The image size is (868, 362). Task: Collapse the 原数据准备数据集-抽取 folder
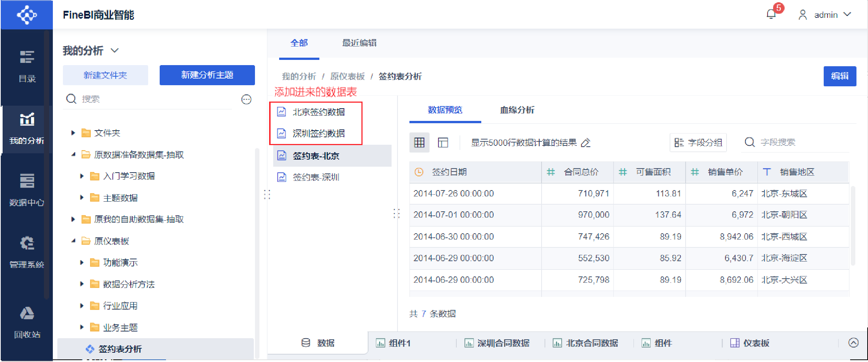pos(73,154)
